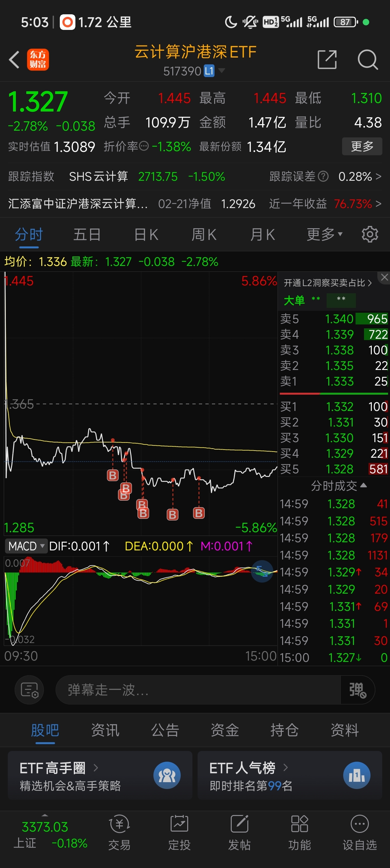The image size is (390, 868).
Task: Tap the MACD histogram area
Action: click(x=140, y=600)
